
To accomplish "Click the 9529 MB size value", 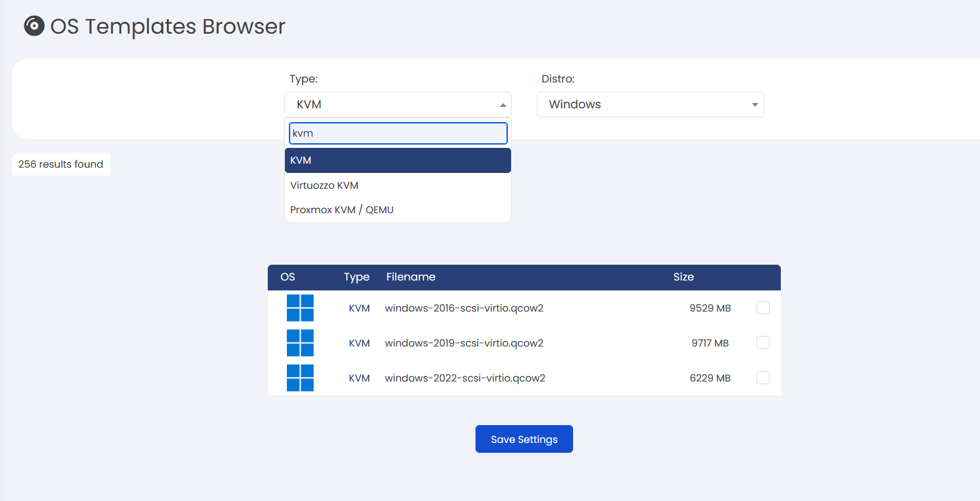I will (x=710, y=308).
